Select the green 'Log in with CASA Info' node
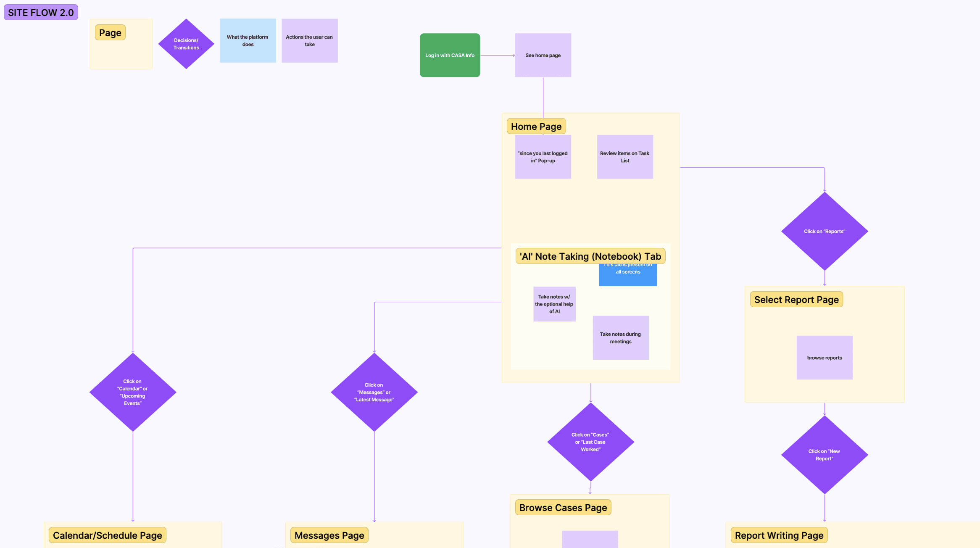This screenshot has height=548, width=980. coord(450,55)
